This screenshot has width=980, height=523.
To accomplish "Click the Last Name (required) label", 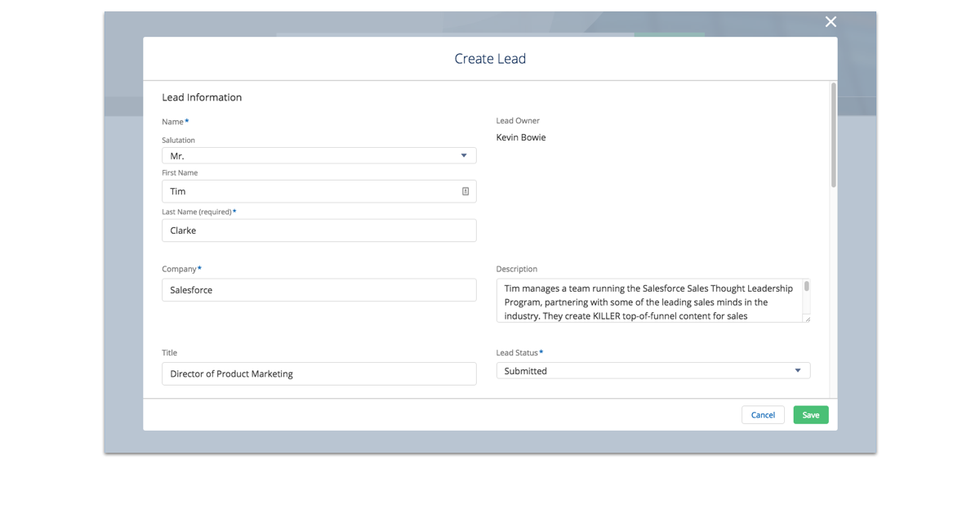I will (198, 212).
